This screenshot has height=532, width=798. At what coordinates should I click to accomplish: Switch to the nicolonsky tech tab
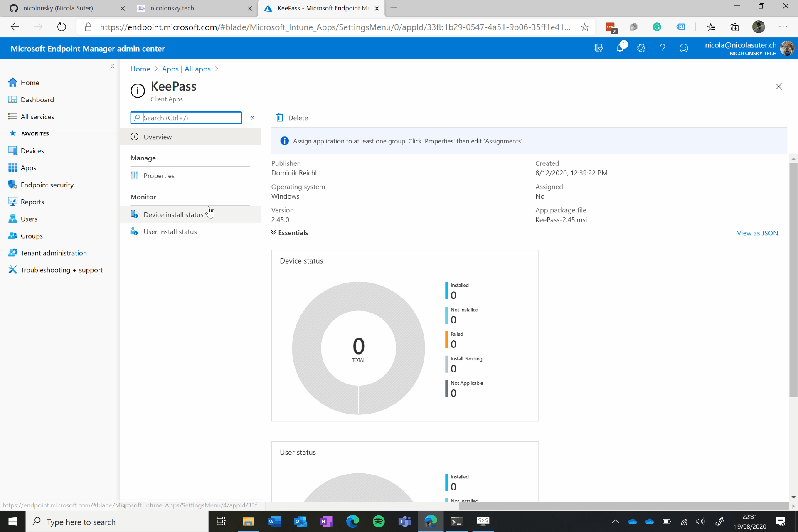194,8
